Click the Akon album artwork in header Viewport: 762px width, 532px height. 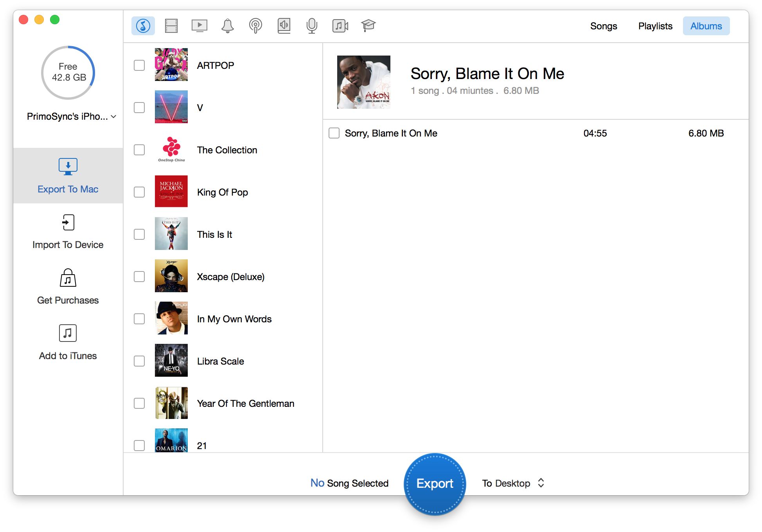364,82
